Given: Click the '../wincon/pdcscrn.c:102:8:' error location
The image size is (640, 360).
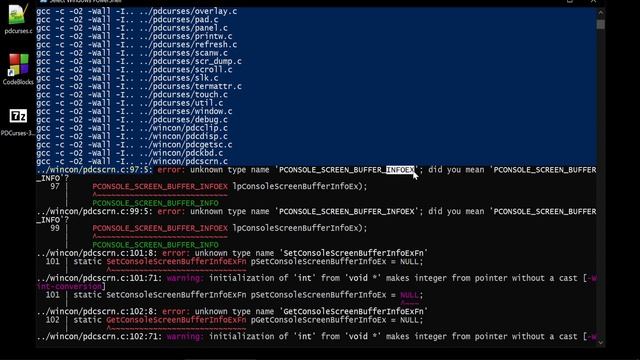Looking at the screenshot, I should pyautogui.click(x=97, y=311).
